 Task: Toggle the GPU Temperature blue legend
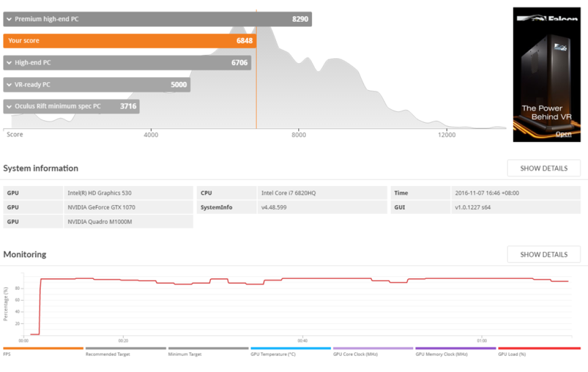pos(291,349)
